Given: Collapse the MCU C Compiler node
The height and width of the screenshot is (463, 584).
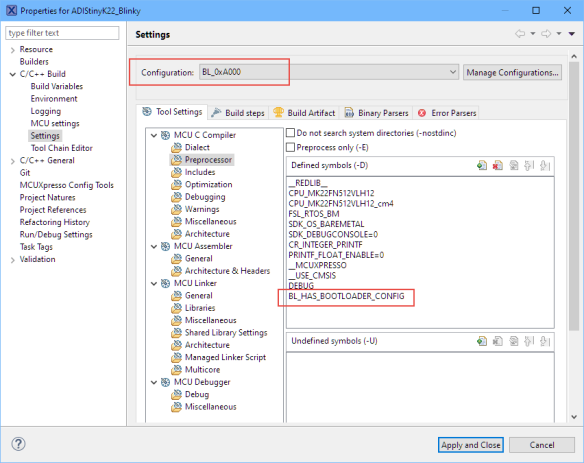Looking at the screenshot, I should 154,136.
